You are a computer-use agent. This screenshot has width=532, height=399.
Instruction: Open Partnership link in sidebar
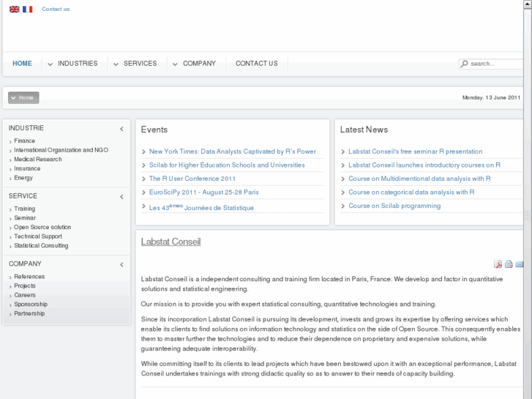[29, 313]
